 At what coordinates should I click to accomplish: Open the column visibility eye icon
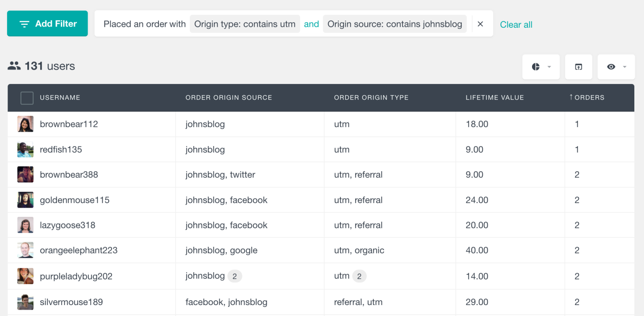611,66
